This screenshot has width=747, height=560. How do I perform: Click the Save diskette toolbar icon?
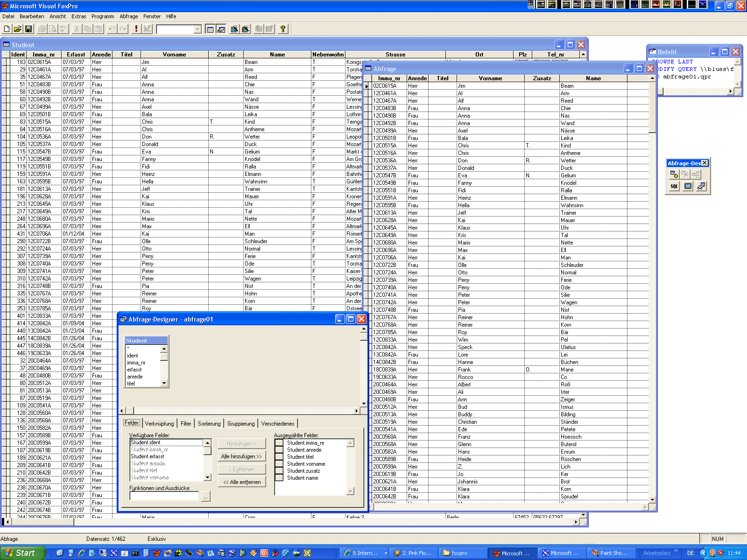(28, 29)
